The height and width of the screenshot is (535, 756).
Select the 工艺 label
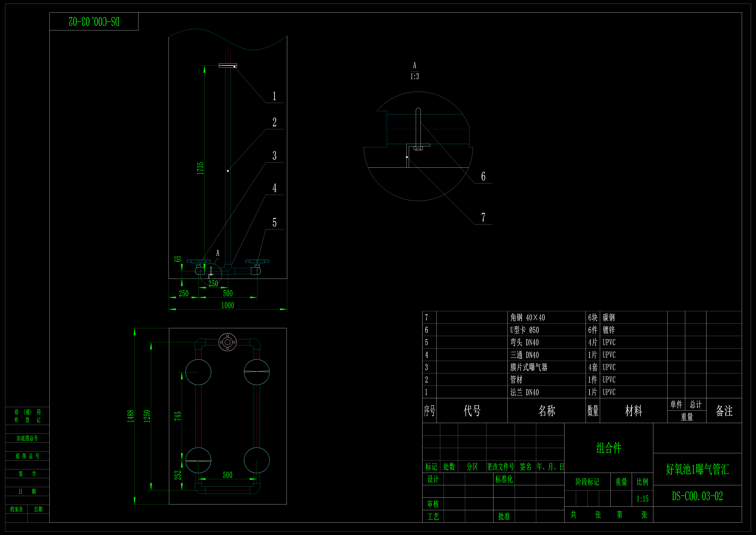point(433,517)
